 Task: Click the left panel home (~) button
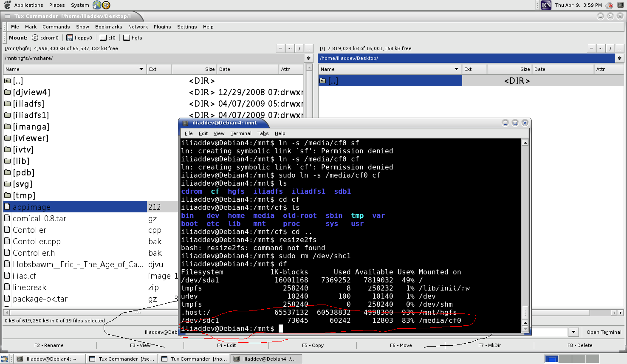point(290,48)
